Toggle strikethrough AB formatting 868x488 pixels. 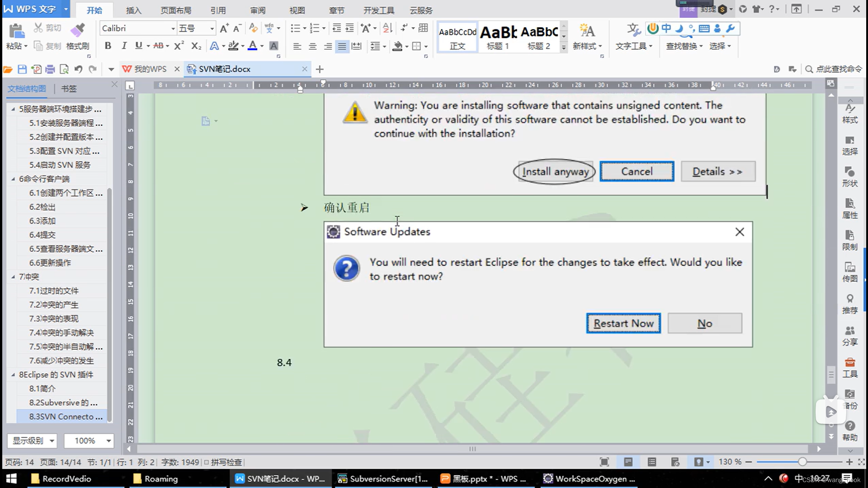click(x=158, y=46)
